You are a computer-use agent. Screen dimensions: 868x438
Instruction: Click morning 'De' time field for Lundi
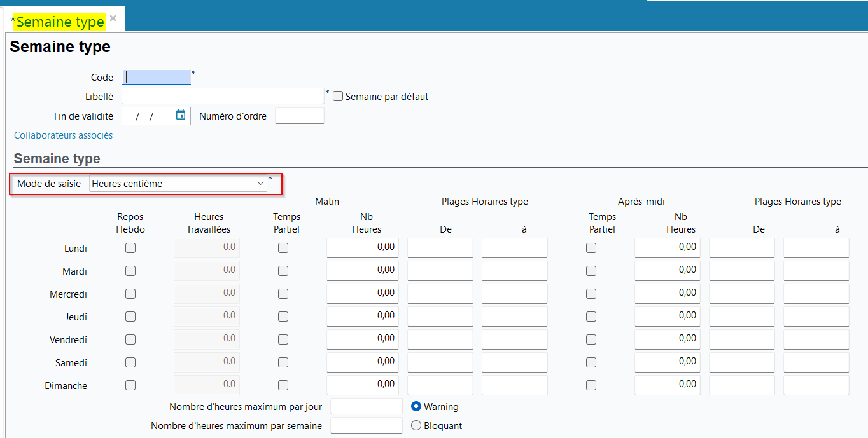[440, 248]
